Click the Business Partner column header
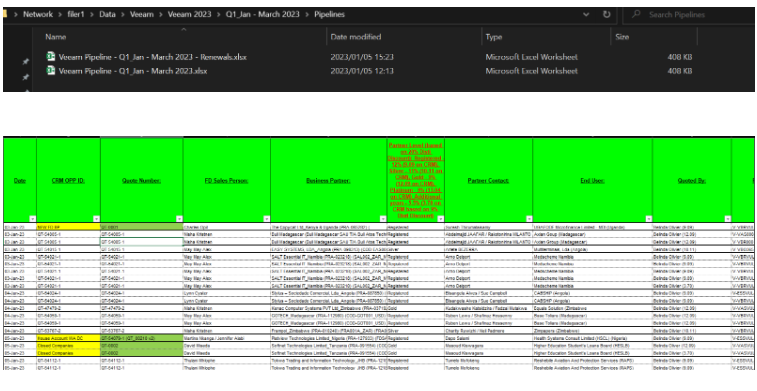The width and height of the screenshot is (757, 391). point(328,181)
